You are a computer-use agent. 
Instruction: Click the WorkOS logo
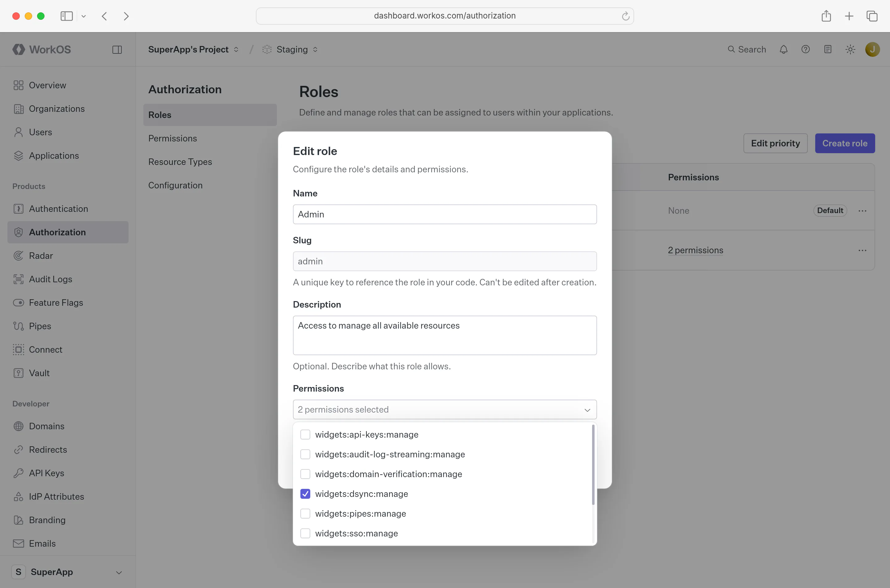pyautogui.click(x=42, y=49)
